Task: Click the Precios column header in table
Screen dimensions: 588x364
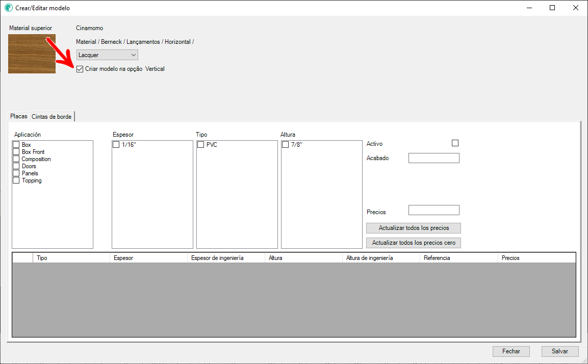Action: pyautogui.click(x=536, y=258)
